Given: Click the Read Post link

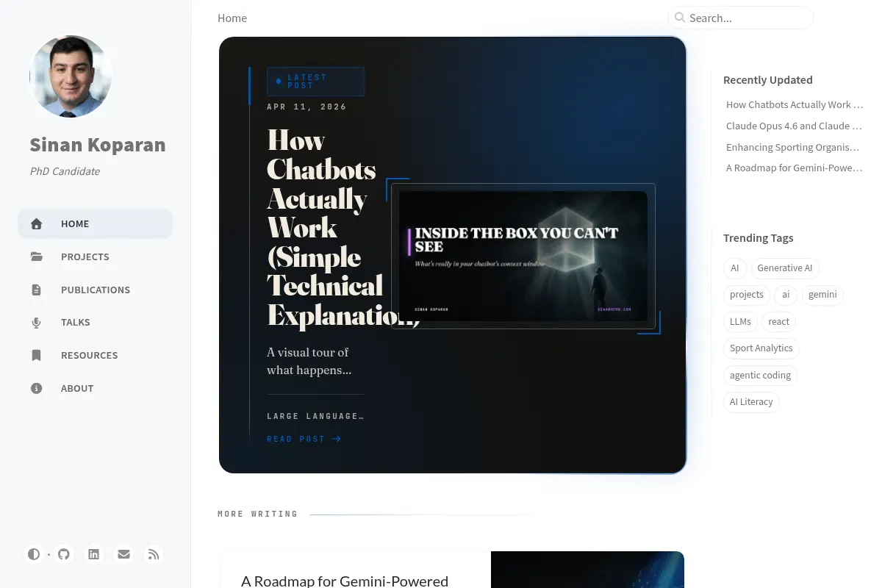Looking at the screenshot, I should click(304, 439).
